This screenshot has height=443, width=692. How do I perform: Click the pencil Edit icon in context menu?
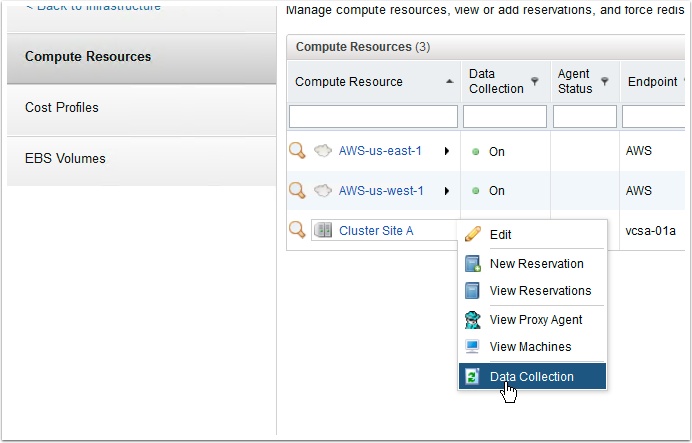coord(473,234)
